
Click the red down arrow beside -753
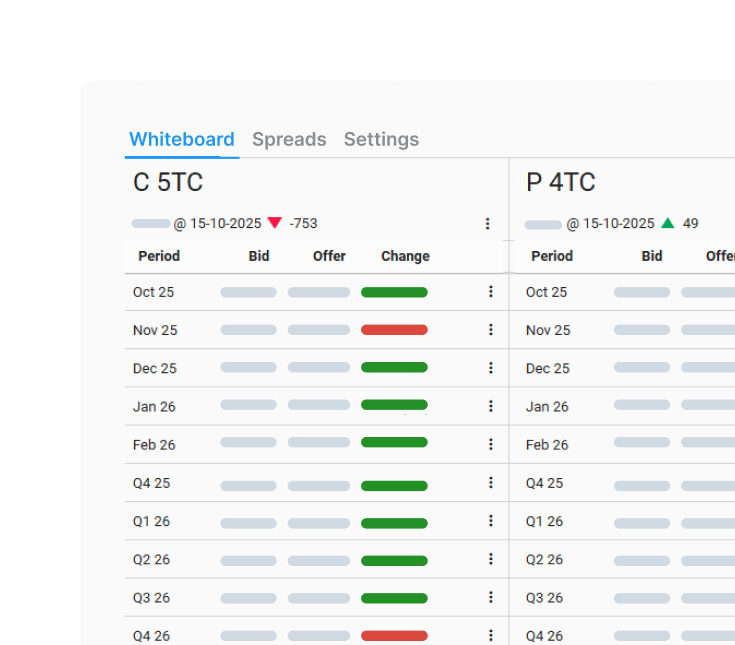(x=275, y=224)
